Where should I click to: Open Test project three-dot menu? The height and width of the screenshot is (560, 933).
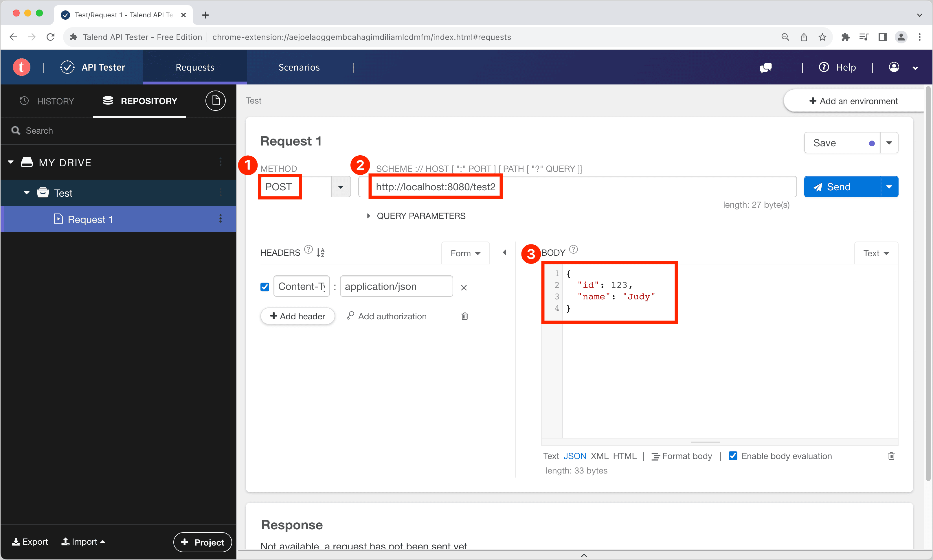pyautogui.click(x=221, y=192)
